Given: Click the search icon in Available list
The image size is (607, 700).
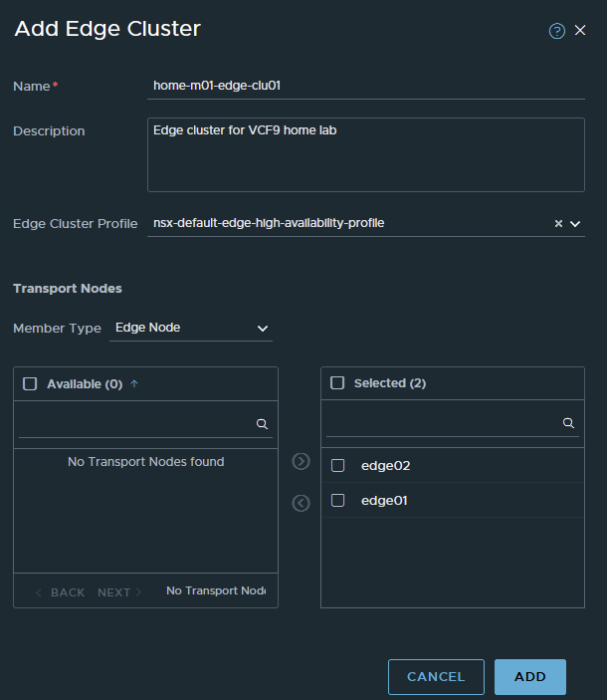Looking at the screenshot, I should pyautogui.click(x=262, y=423).
